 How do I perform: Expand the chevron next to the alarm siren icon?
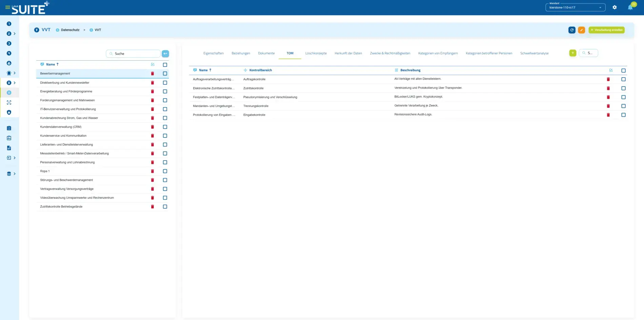tap(15, 73)
